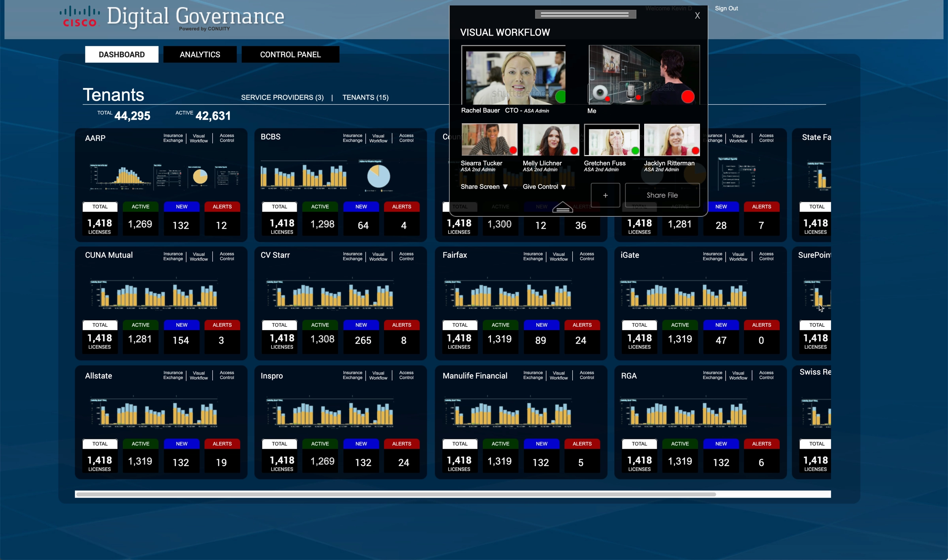Click the active total 42,631
Screen dimensions: 948x560
pos(213,116)
